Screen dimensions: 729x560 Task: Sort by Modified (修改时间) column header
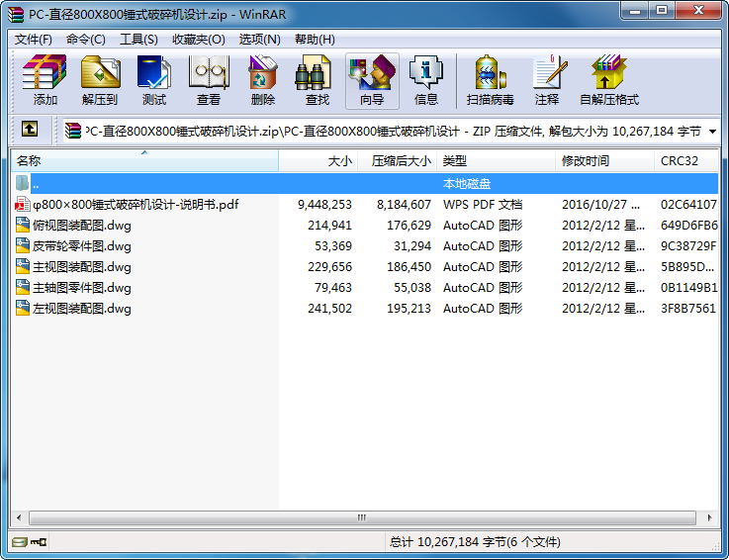(605, 161)
